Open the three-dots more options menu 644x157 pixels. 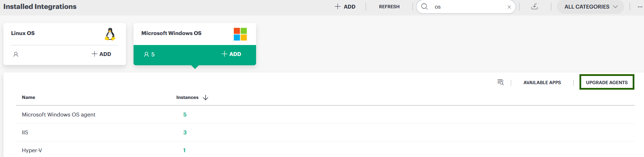click(x=640, y=7)
